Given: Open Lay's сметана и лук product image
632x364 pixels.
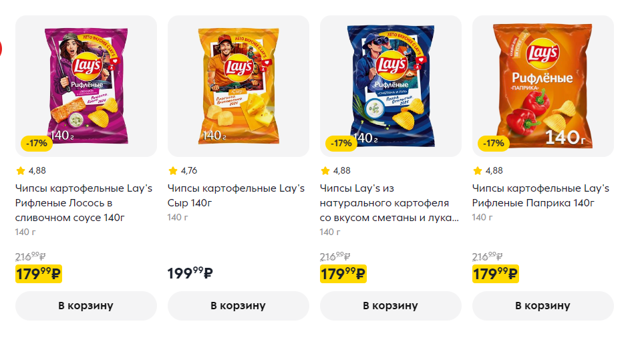Looking at the screenshot, I should [x=390, y=85].
